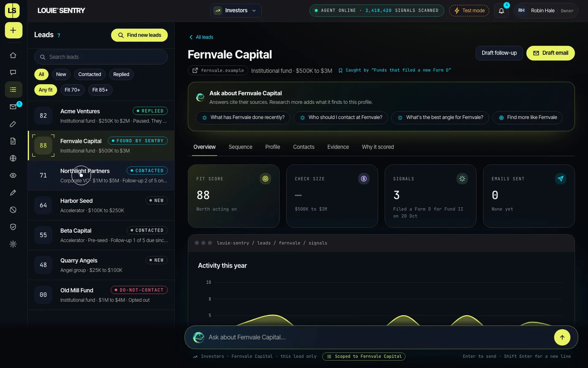This screenshot has height=368, width=588.
Task: Click Draft follow-up button
Action: pyautogui.click(x=499, y=53)
